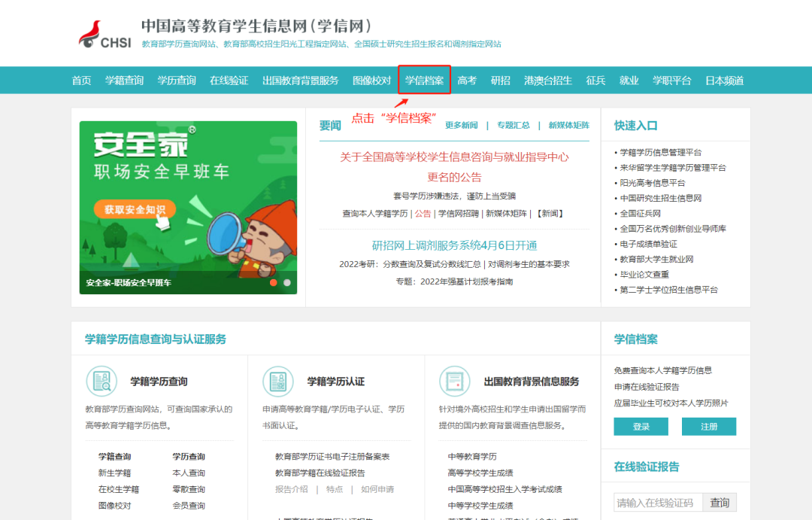Screen dimensions: 812x520
Task: Open 如何申请 link
Action: (377, 489)
